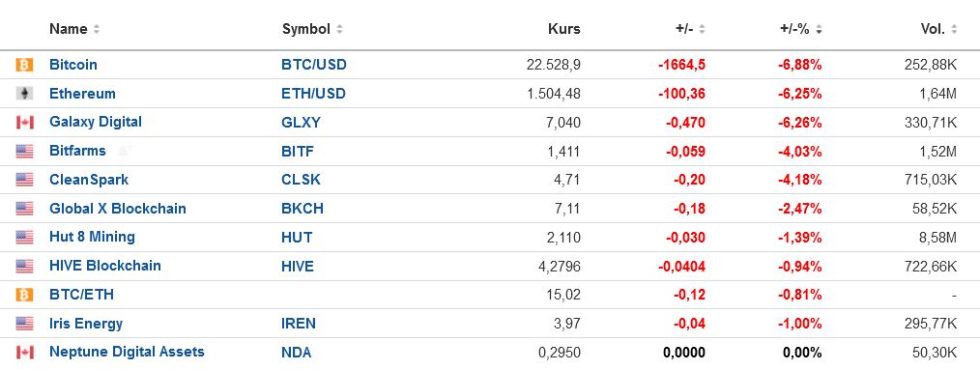Open the Bitcoin name link
The image size is (980, 370).
click(73, 65)
